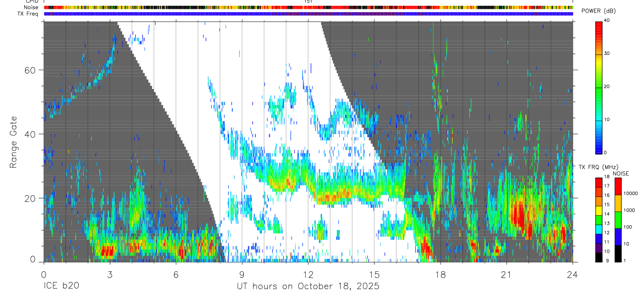The height and width of the screenshot is (297, 644).
Task: Click the TX Freq row label at top left
Action: (29, 14)
